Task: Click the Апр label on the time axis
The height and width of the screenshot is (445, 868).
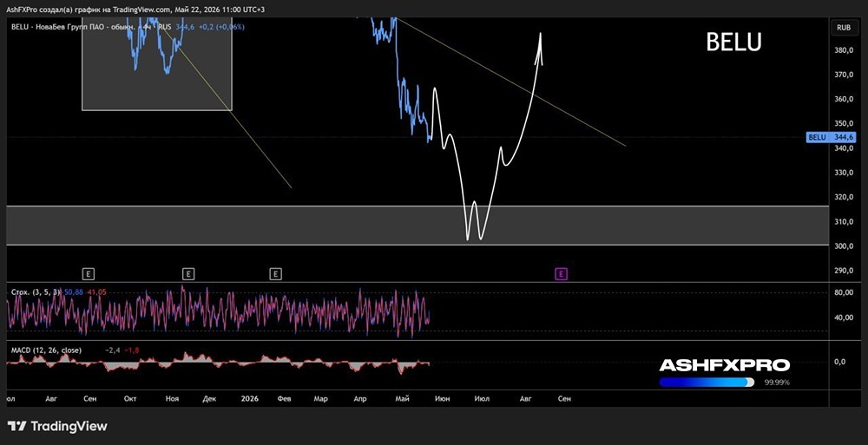Action: [360, 398]
